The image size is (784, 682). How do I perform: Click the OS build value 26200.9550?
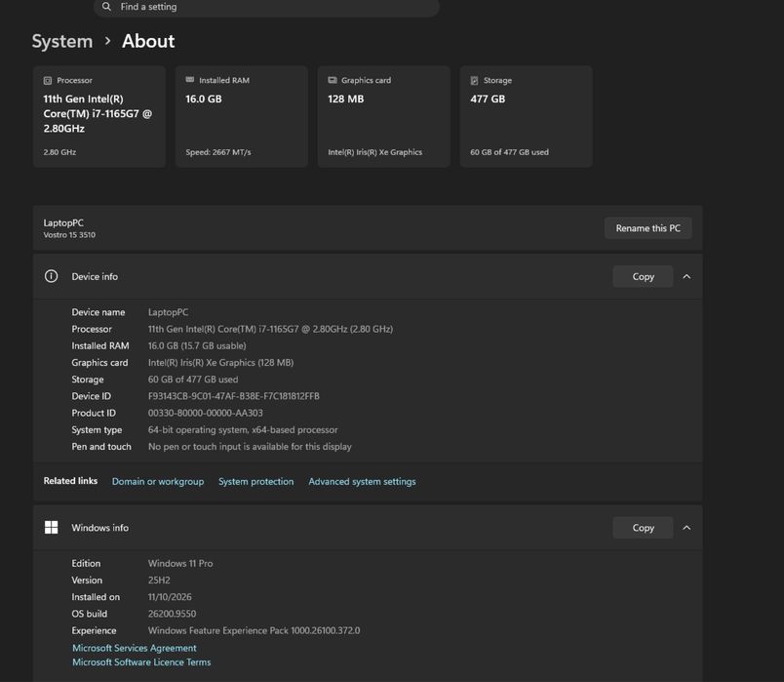click(x=172, y=614)
